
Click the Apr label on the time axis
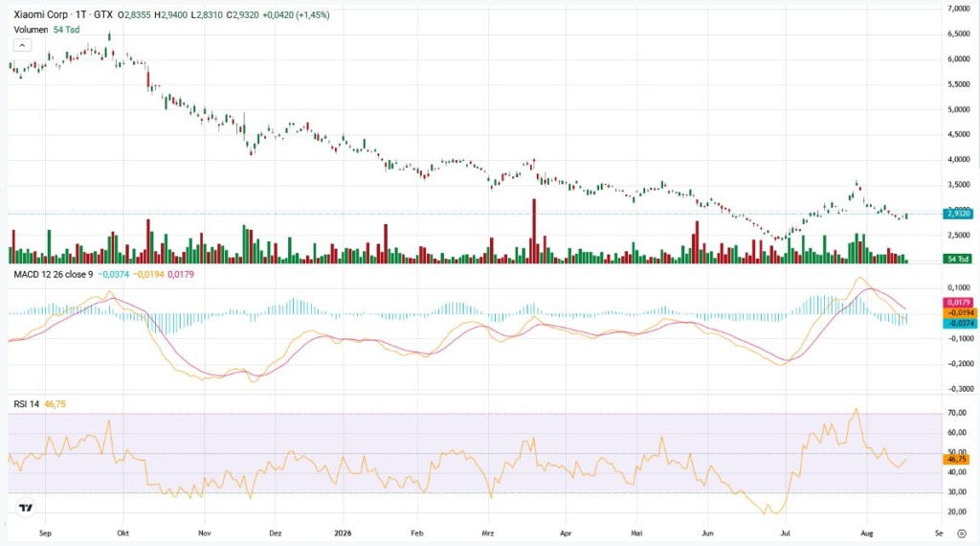point(566,534)
